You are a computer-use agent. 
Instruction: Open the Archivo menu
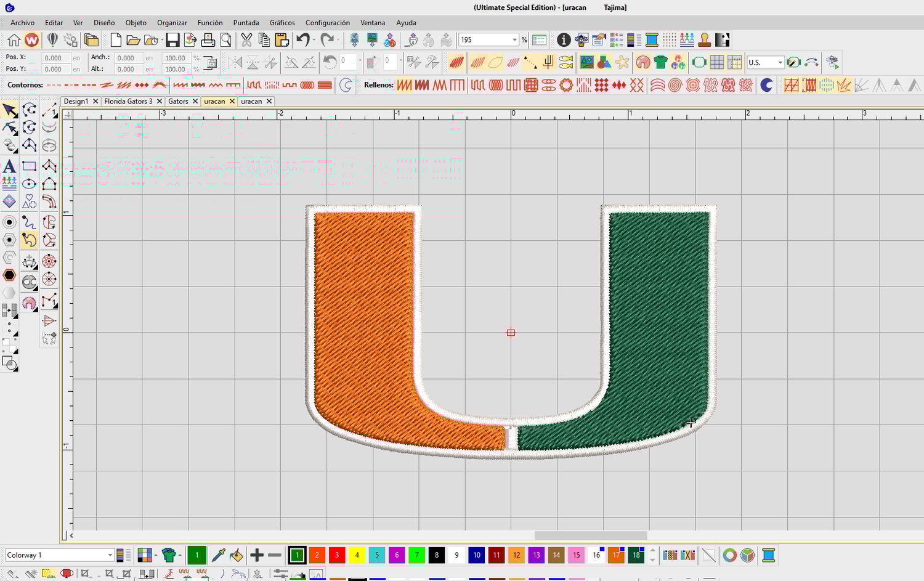22,23
